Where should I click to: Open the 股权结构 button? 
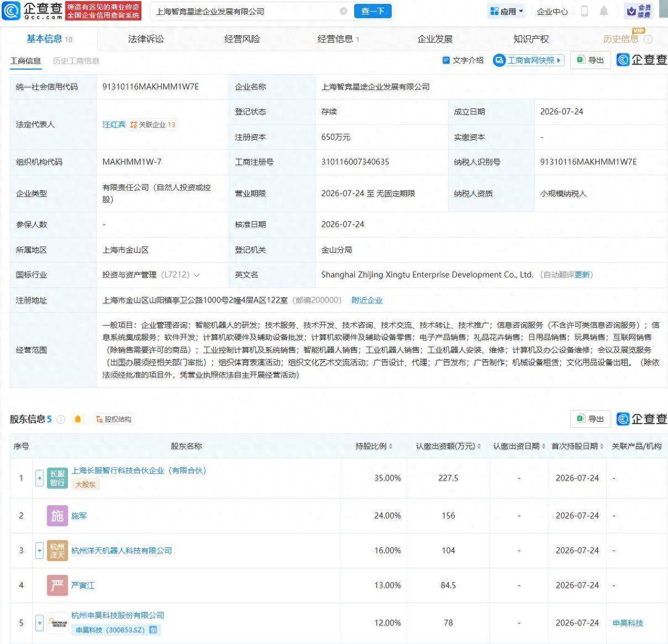[113, 420]
